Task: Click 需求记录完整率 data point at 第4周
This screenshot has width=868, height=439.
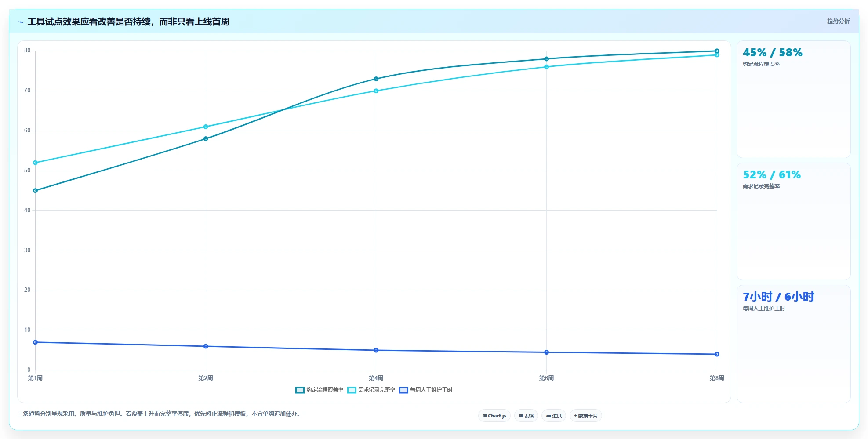Action: [376, 91]
